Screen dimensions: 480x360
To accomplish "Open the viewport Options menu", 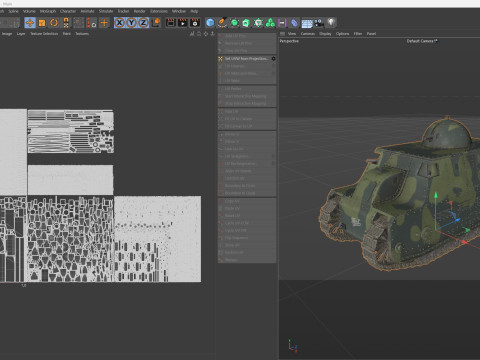I will tap(342, 34).
